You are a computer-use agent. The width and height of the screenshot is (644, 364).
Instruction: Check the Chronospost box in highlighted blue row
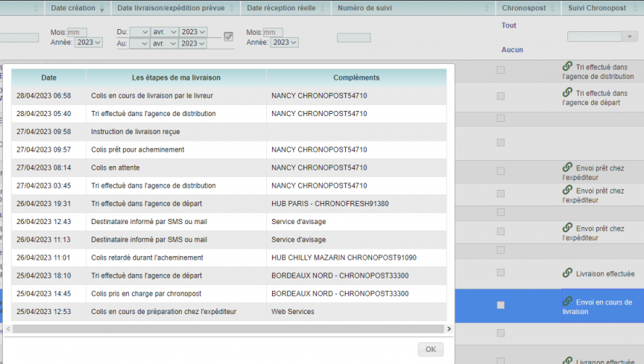pyautogui.click(x=501, y=305)
